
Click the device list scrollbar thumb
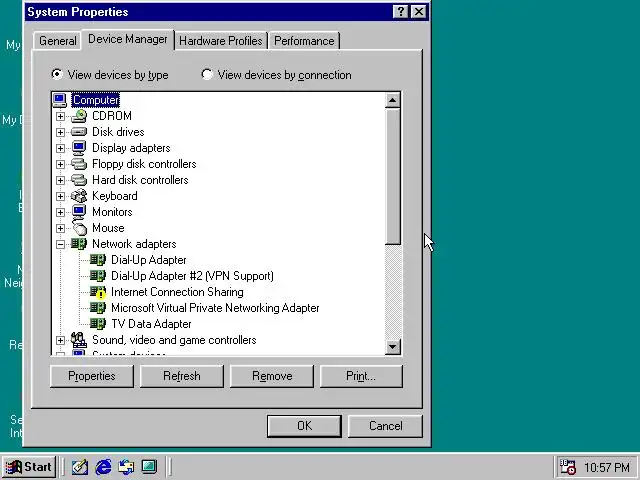coord(393,177)
